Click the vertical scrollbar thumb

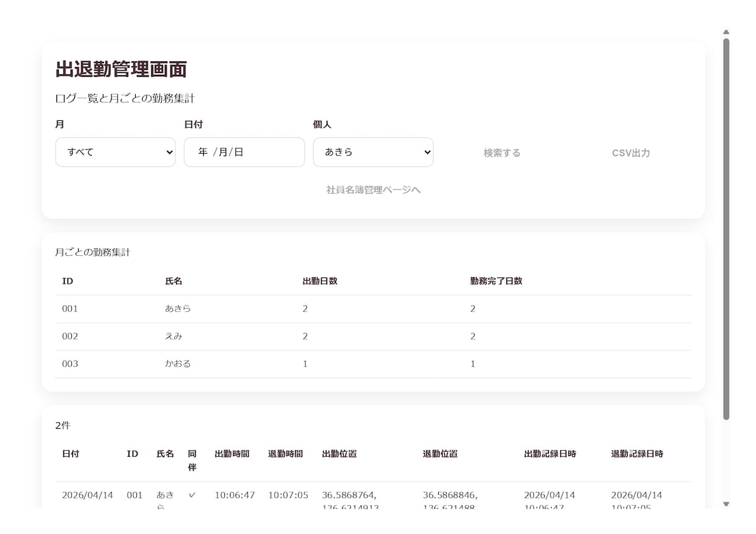pyautogui.click(x=726, y=229)
